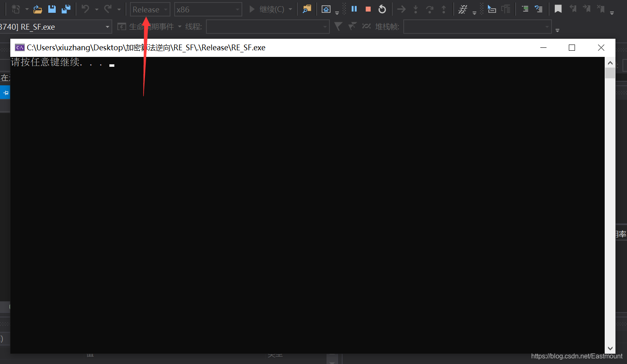The image size is (627, 364).
Task: Minimize the RE_SF.exe console window
Action: tap(543, 48)
